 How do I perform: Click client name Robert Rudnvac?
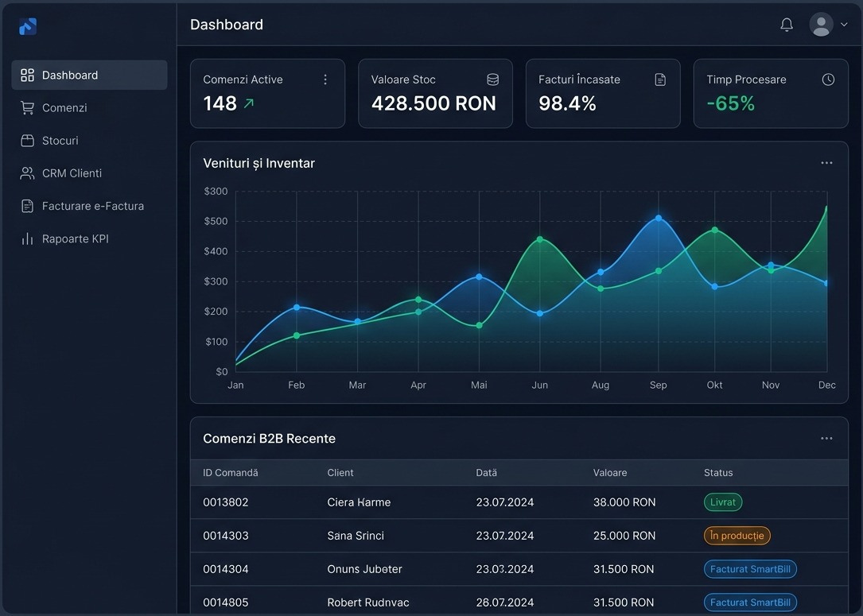(x=368, y=602)
